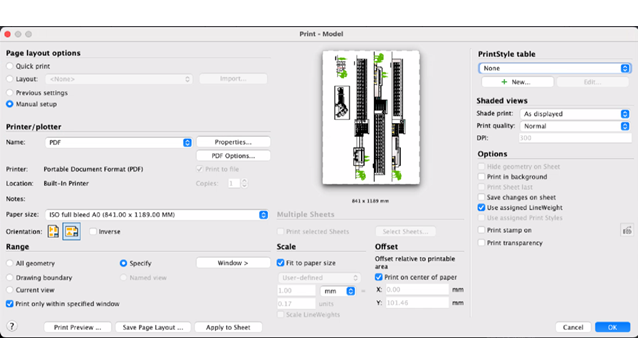Increment the Copies stepper arrow
This screenshot has width=640, height=360.
pyautogui.click(x=244, y=181)
